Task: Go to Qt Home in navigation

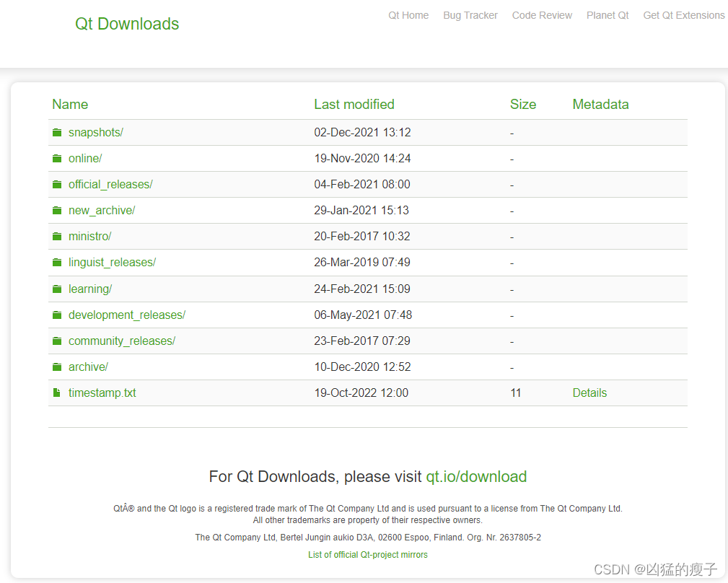Action: (408, 15)
